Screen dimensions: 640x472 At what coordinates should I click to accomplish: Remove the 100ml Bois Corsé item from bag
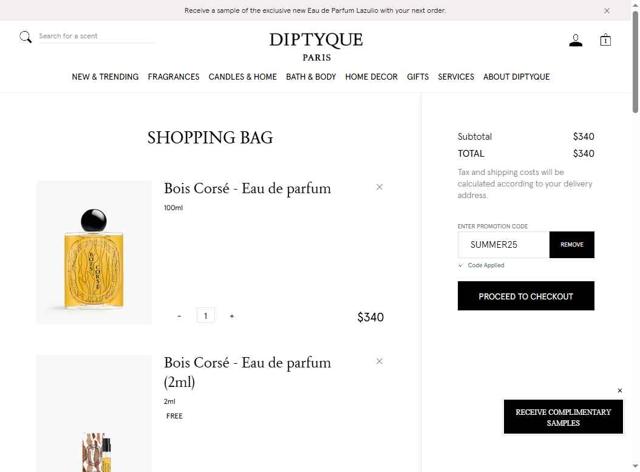point(379,187)
